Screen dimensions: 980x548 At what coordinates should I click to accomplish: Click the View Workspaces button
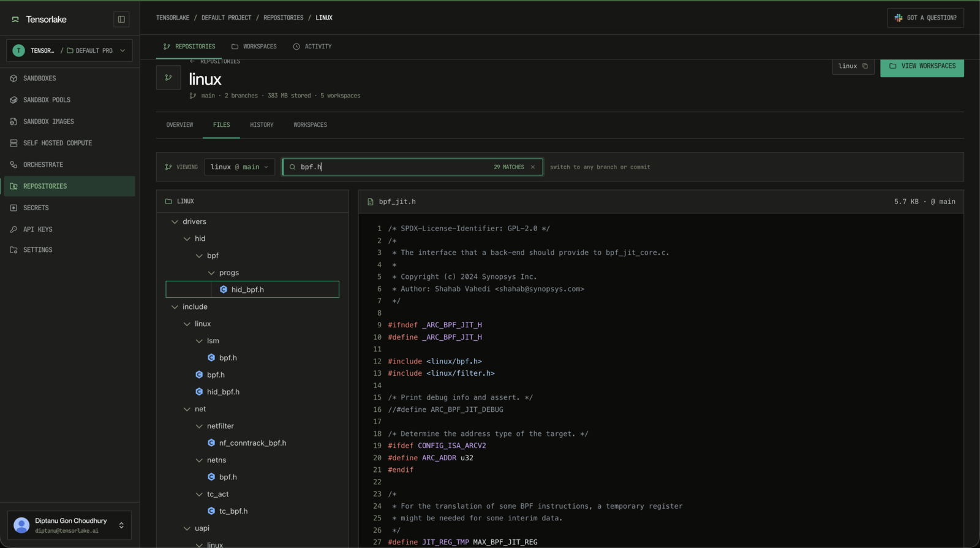tap(922, 66)
